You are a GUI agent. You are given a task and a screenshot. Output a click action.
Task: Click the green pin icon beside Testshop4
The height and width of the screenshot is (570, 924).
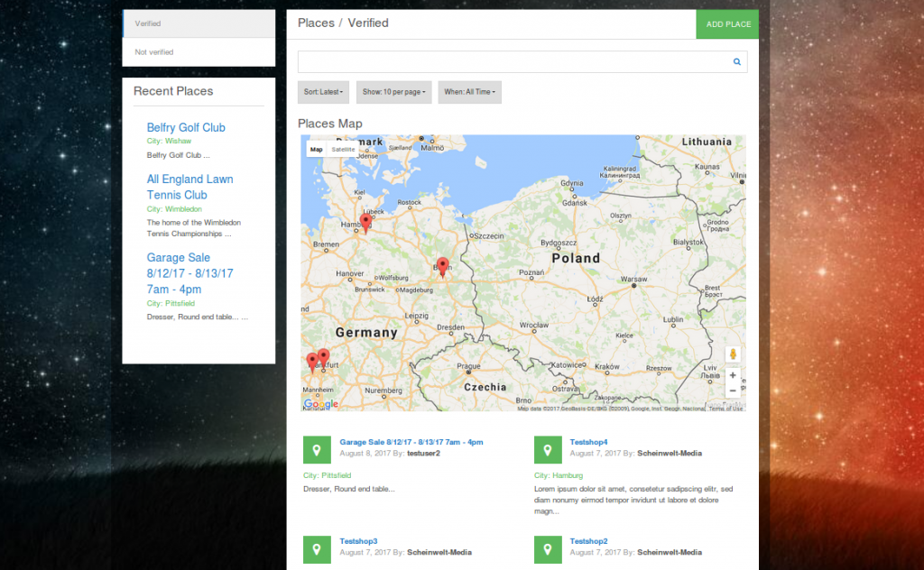tap(547, 450)
